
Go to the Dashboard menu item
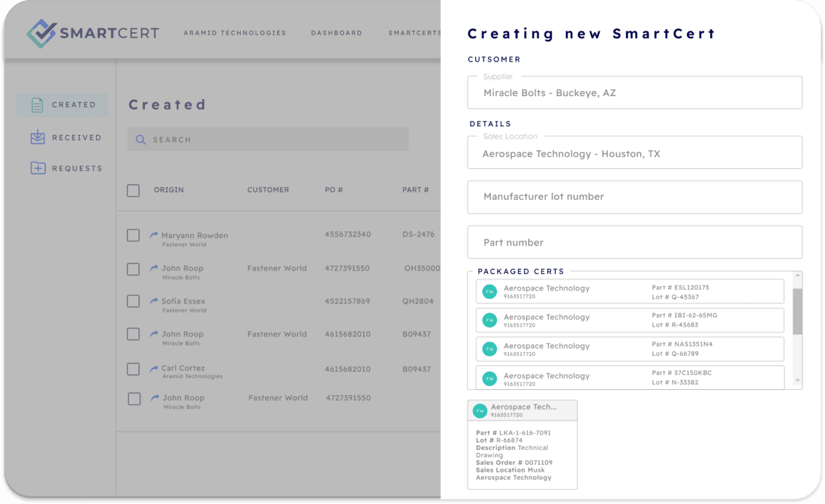pyautogui.click(x=336, y=33)
